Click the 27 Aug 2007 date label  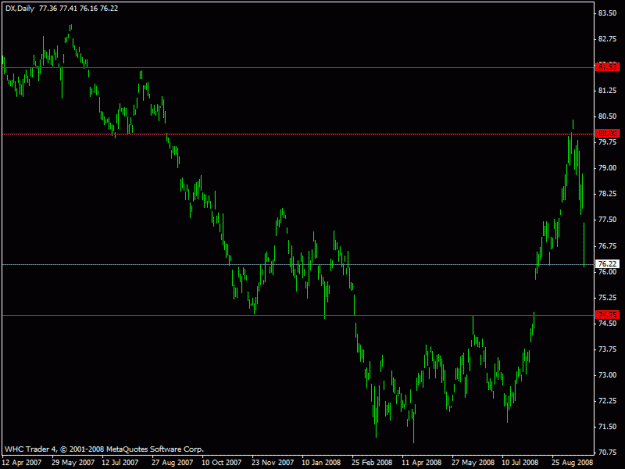pyautogui.click(x=172, y=463)
